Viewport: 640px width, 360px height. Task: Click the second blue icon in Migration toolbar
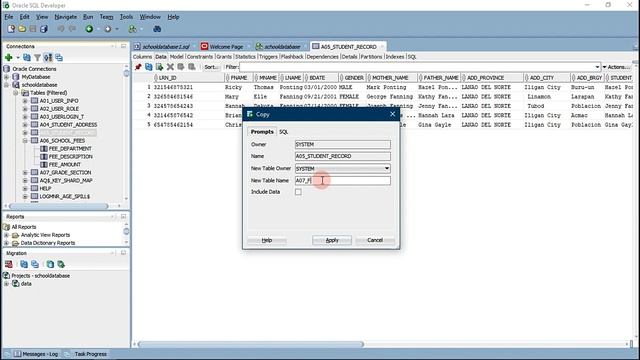pos(35,264)
